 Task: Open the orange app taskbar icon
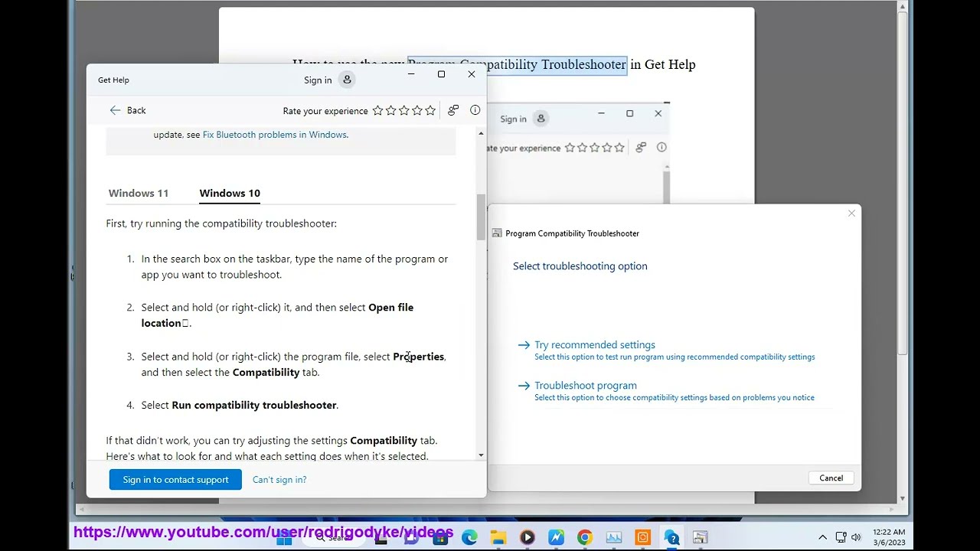tap(642, 537)
